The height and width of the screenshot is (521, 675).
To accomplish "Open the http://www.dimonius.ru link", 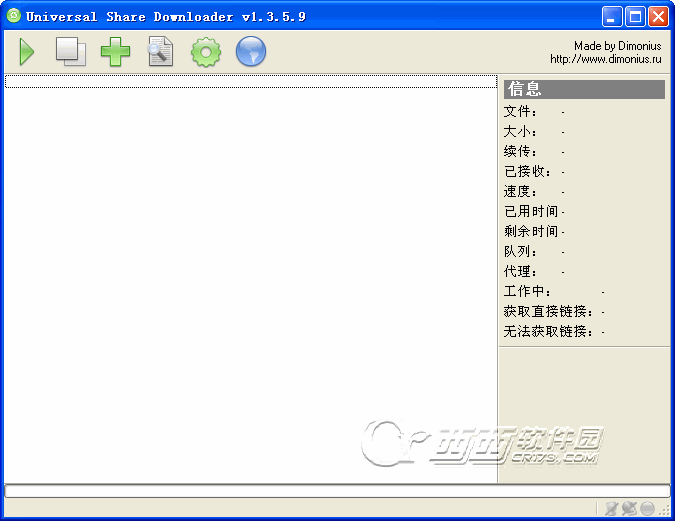I will pyautogui.click(x=605, y=59).
